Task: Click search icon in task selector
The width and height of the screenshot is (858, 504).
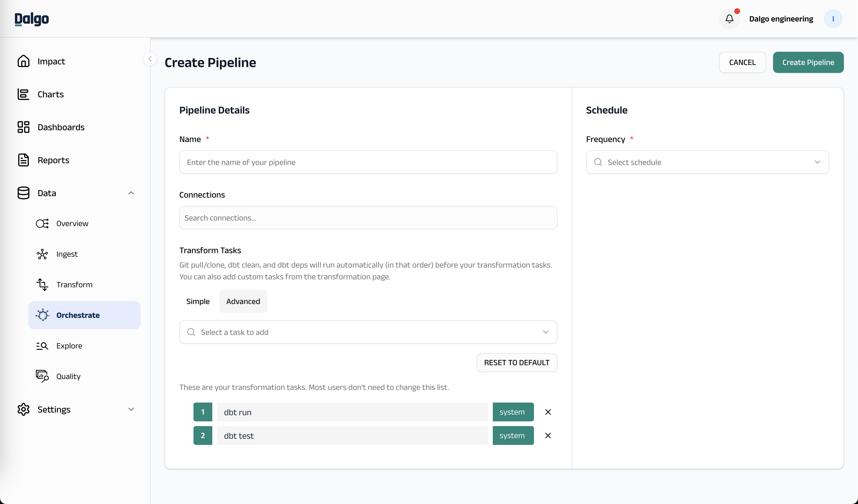Action: click(x=191, y=332)
